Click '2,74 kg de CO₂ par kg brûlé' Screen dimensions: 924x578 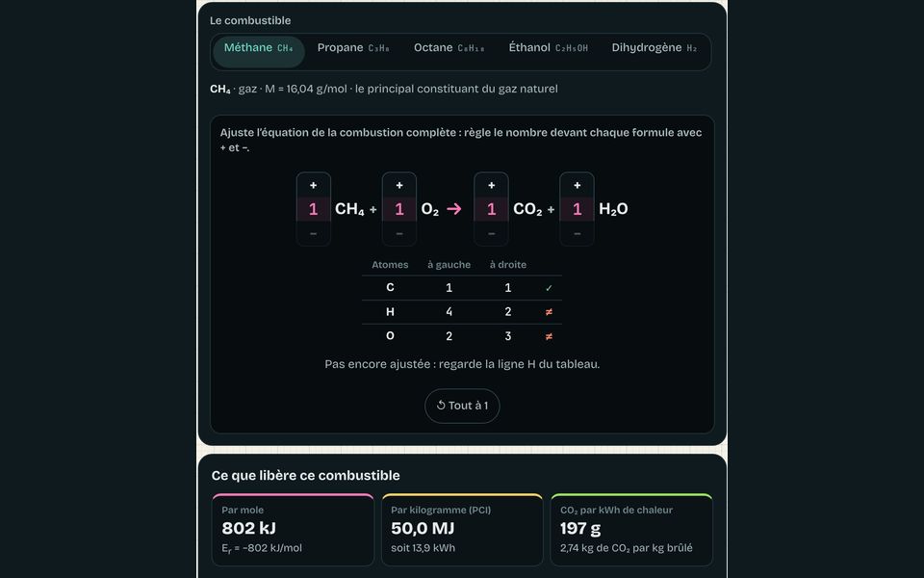(x=627, y=548)
